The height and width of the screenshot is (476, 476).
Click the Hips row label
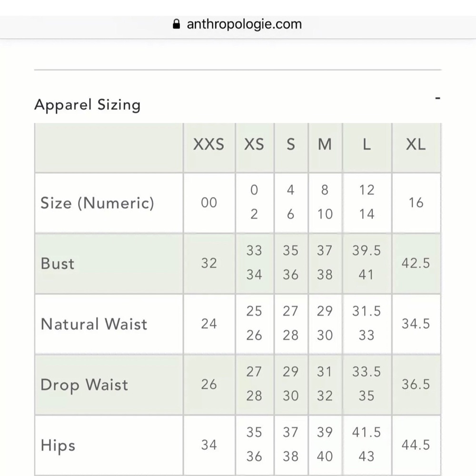tap(58, 446)
